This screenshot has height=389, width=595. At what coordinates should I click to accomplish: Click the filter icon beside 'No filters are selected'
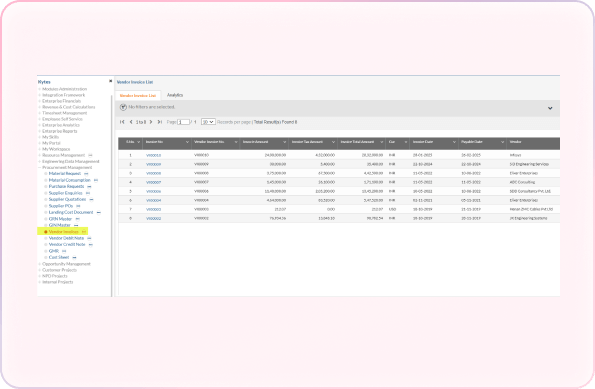click(x=123, y=107)
